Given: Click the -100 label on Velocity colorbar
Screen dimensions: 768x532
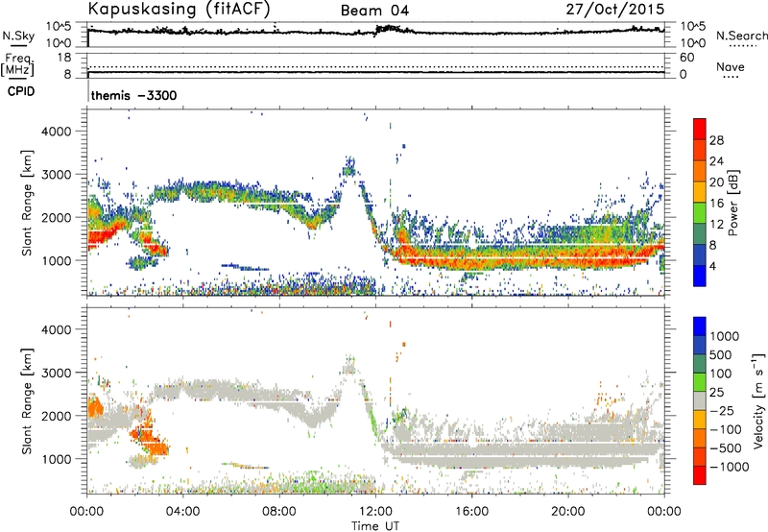Looking at the screenshot, I should point(725,429).
